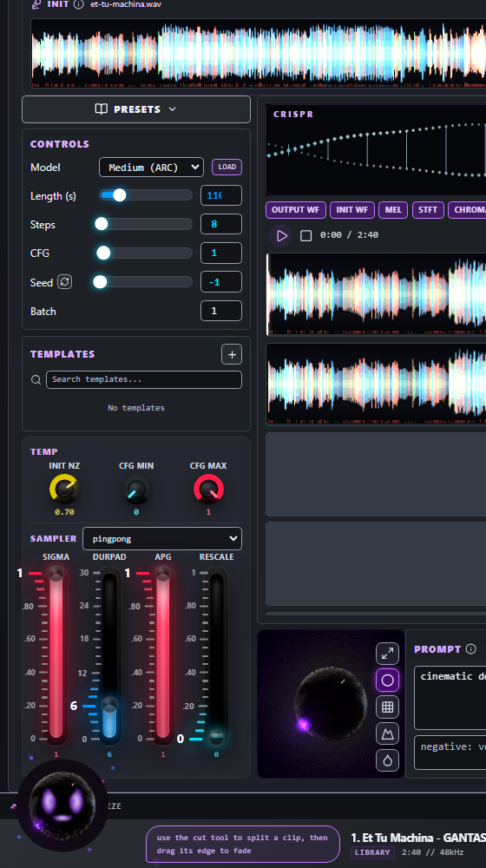Viewport: 486px width, 868px height.
Task: Open the PRESETS dropdown
Action: (136, 109)
